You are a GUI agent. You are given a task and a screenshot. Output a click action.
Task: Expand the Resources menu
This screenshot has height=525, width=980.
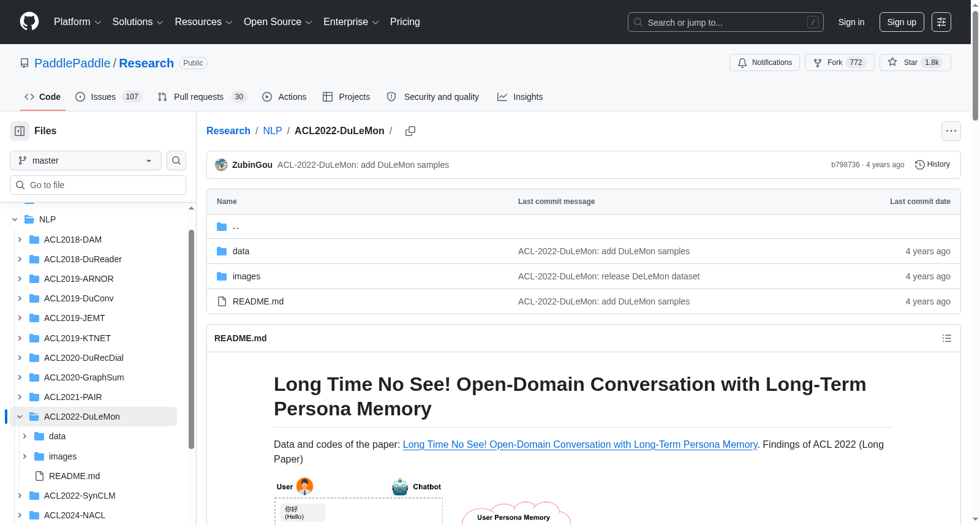[203, 22]
